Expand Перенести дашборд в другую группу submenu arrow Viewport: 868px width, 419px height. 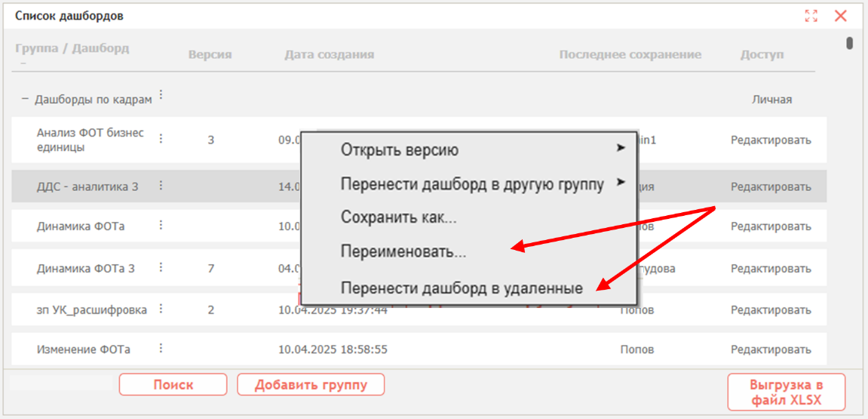[x=621, y=182]
